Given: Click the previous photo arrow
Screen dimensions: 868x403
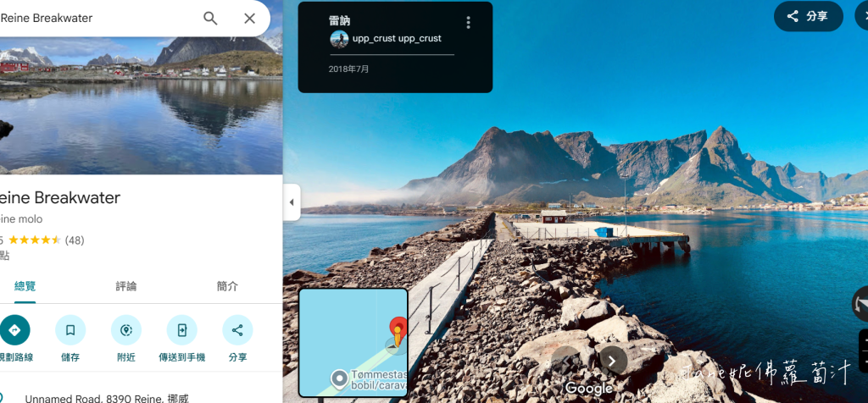Looking at the screenshot, I should coord(565,361).
